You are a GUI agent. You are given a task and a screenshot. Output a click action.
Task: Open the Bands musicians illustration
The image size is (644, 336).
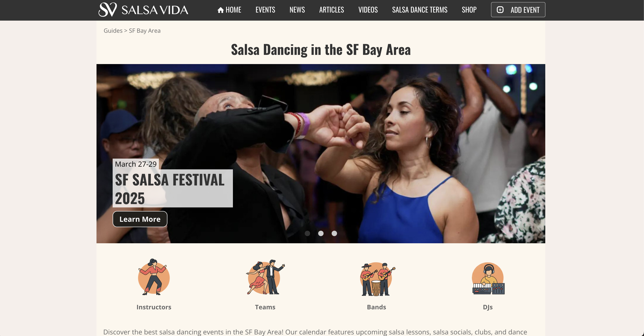(377, 279)
